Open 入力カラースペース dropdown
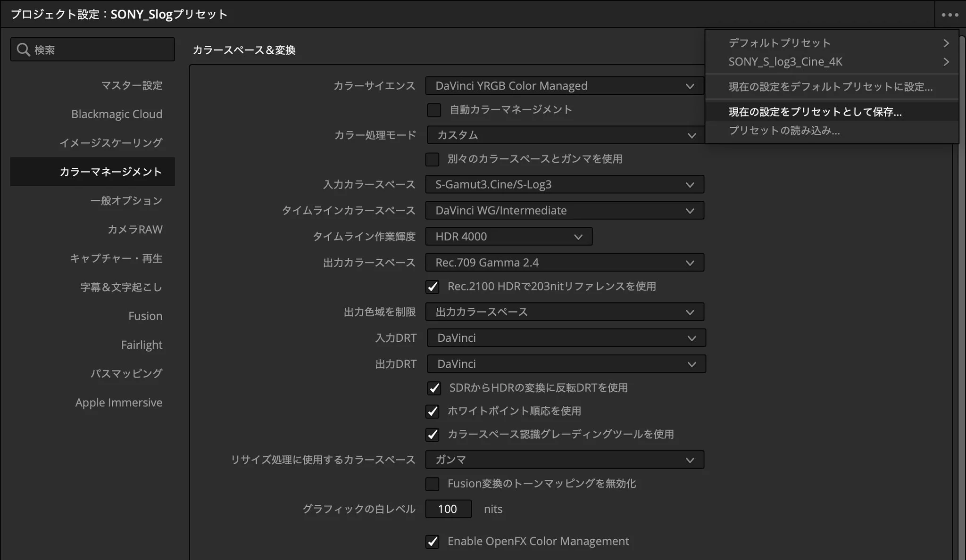966x560 pixels. pos(565,184)
